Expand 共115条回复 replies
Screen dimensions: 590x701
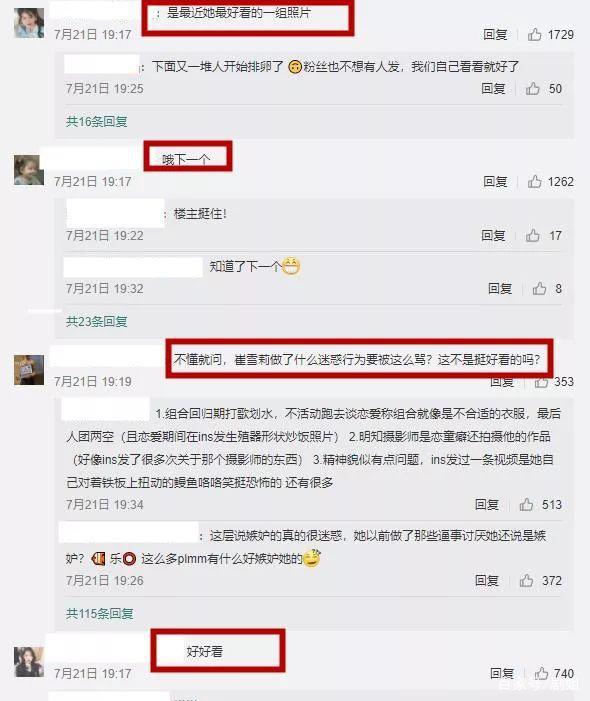[x=100, y=614]
